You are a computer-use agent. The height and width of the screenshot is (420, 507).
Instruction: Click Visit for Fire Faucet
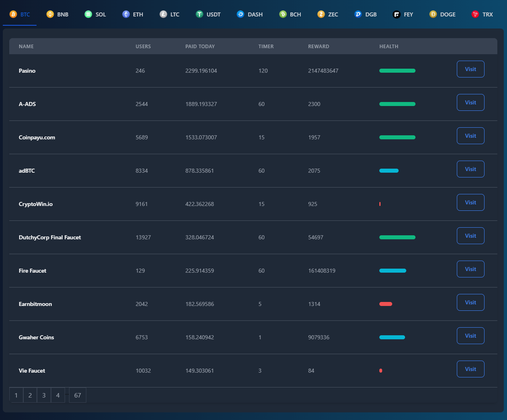(470, 269)
